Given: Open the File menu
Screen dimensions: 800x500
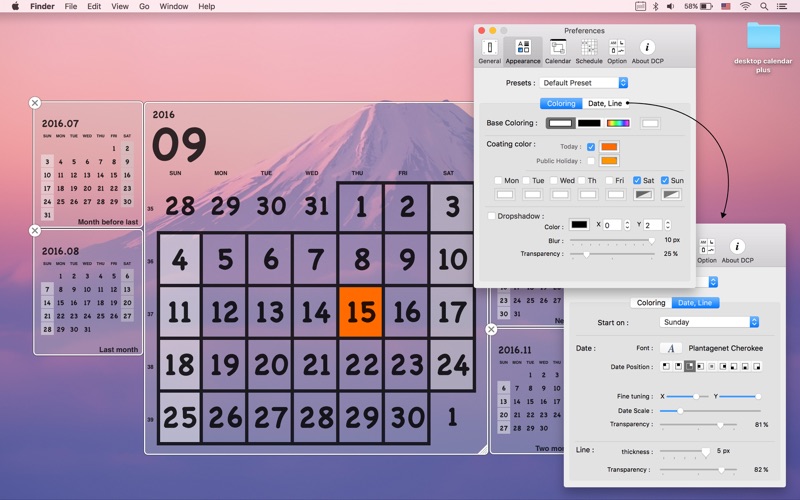Looking at the screenshot, I should 71,7.
